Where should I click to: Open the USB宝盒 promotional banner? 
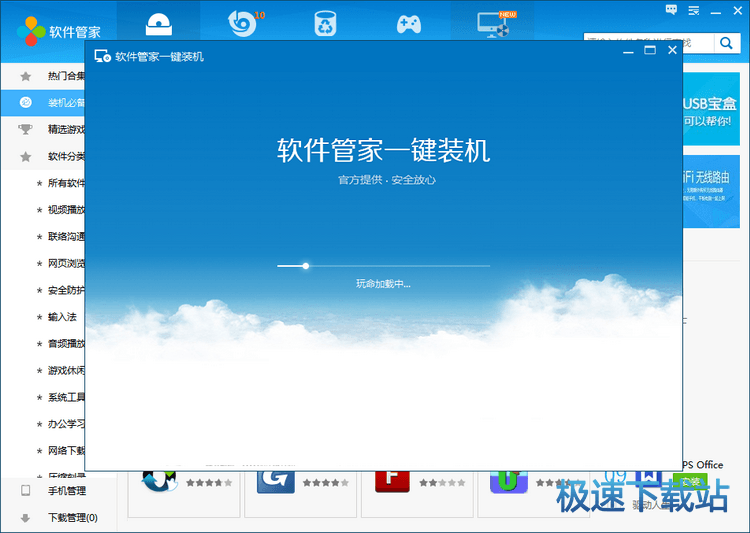pos(711,109)
